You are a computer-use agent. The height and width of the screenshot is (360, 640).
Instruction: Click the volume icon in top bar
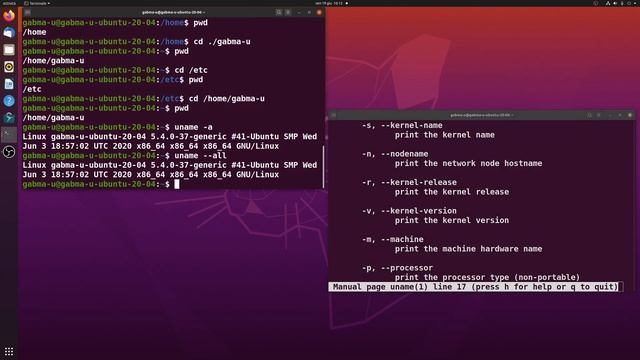tap(615, 3)
